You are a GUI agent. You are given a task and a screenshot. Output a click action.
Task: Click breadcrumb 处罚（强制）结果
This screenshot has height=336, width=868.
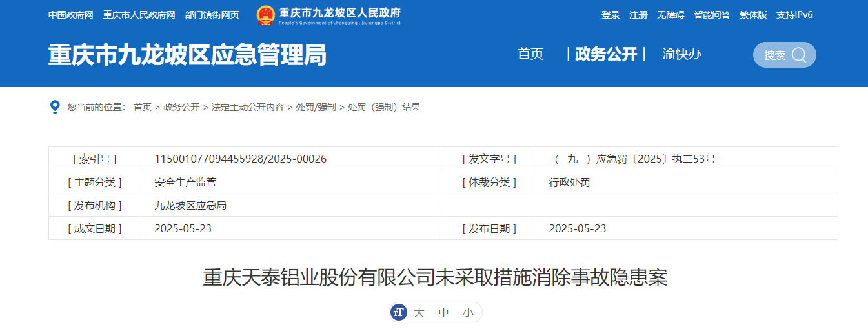pyautogui.click(x=384, y=107)
